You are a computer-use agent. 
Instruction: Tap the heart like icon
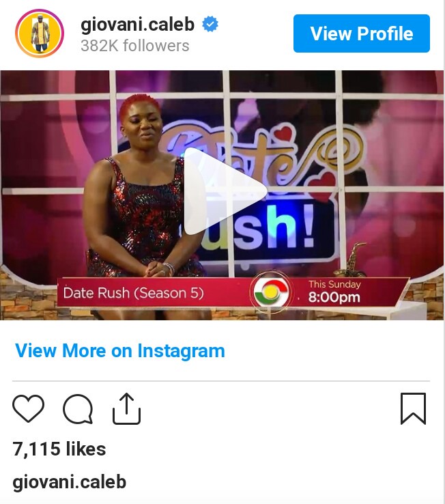[x=28, y=408]
